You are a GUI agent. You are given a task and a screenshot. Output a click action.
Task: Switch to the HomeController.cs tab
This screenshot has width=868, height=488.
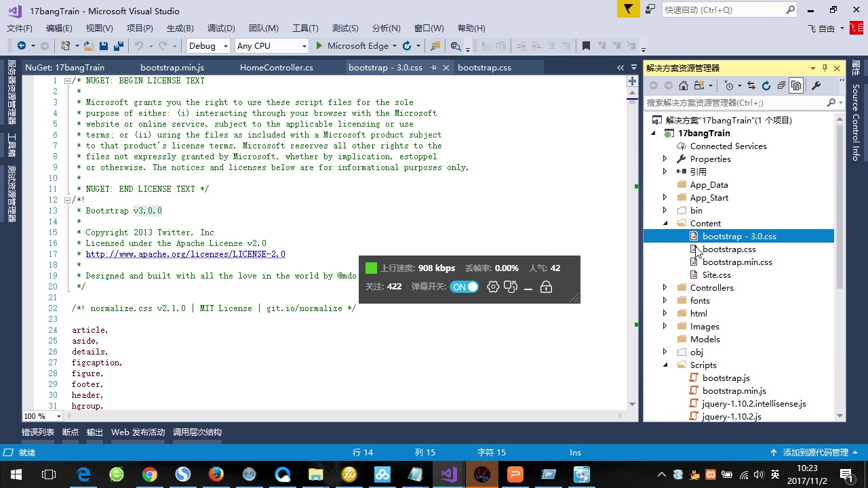(277, 68)
